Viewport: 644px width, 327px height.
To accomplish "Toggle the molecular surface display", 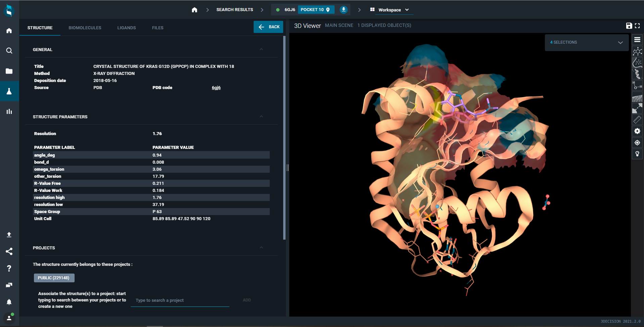I will (x=637, y=97).
